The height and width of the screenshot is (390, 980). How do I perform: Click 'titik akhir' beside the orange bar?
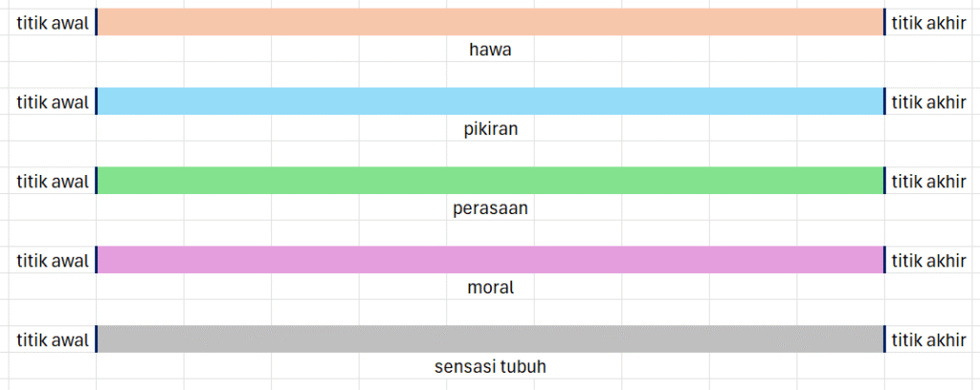[x=928, y=23]
